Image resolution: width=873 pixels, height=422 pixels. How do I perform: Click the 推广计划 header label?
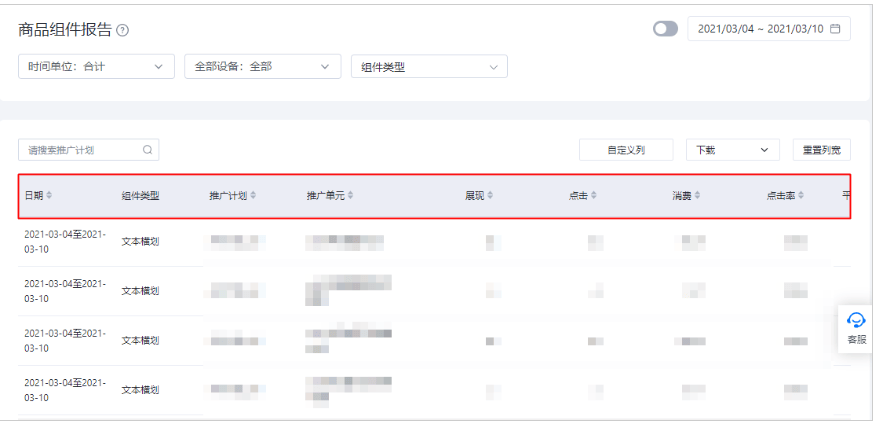click(x=228, y=195)
